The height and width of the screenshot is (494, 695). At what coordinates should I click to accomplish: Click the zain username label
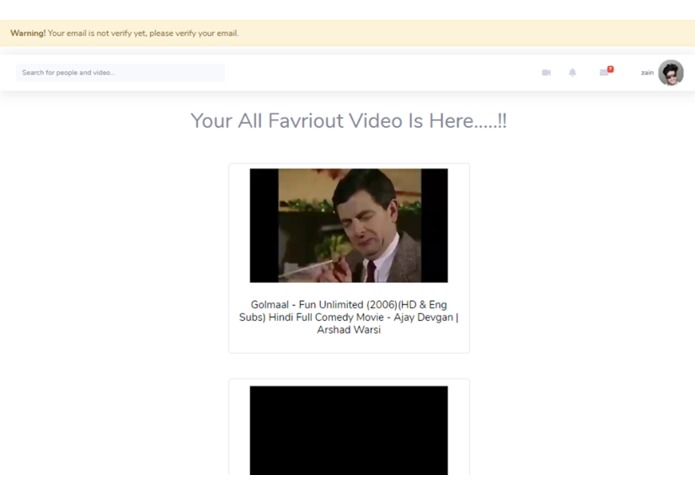point(647,73)
